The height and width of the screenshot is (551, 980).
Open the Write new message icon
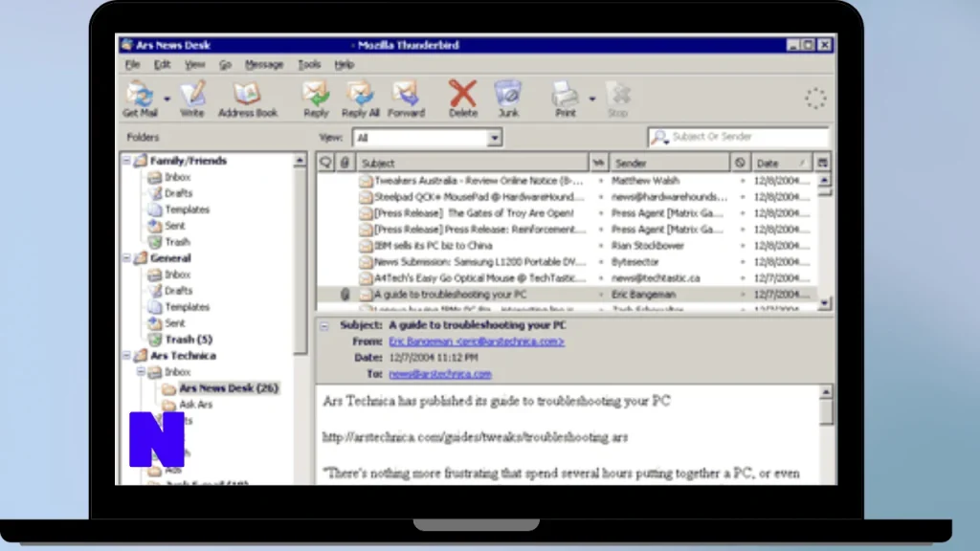tap(191, 99)
